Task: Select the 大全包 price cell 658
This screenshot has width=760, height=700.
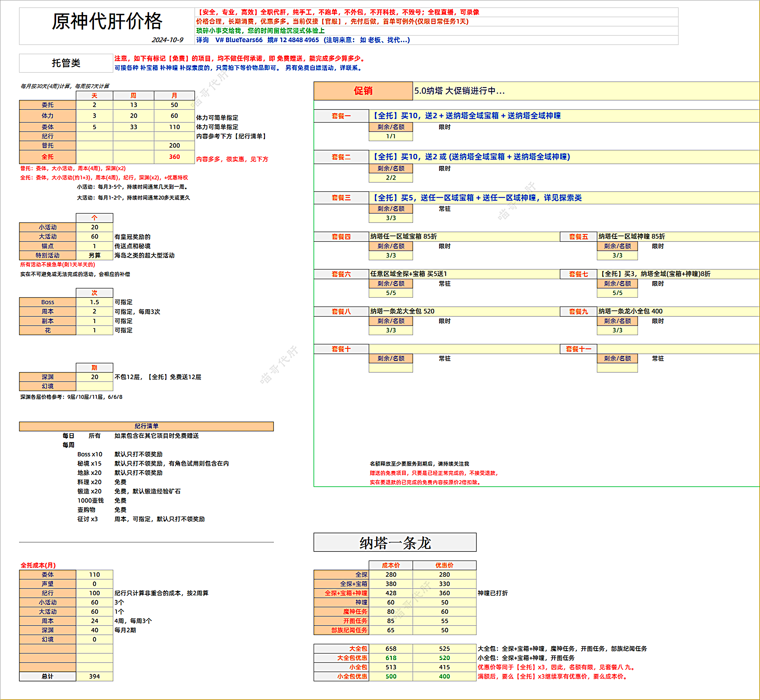Action: [x=391, y=648]
